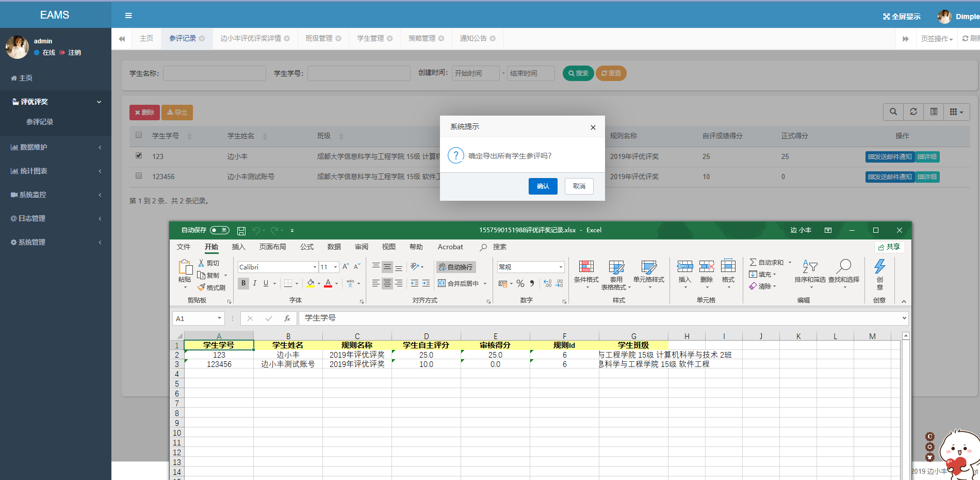The image size is (980, 480).
Task: Click Excel 查找和选择 magnifier icon
Action: pos(844,267)
